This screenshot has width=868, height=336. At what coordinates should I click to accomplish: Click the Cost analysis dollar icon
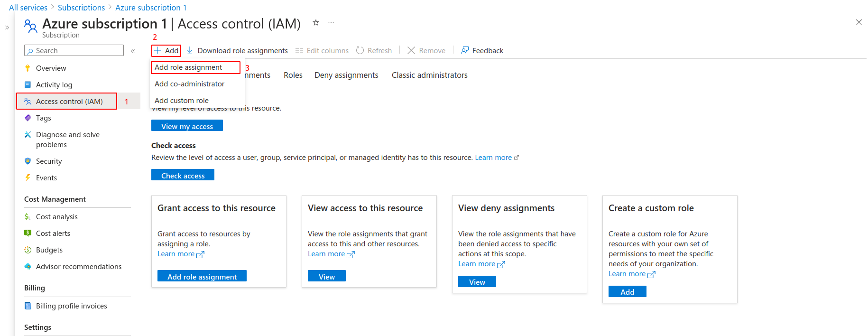click(x=28, y=216)
